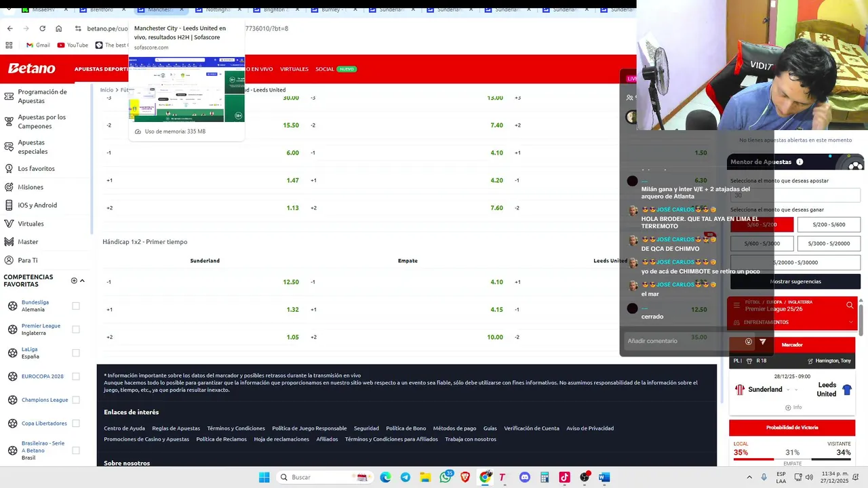Open the browser home page icon
This screenshot has height=488, width=868.
tap(59, 28)
